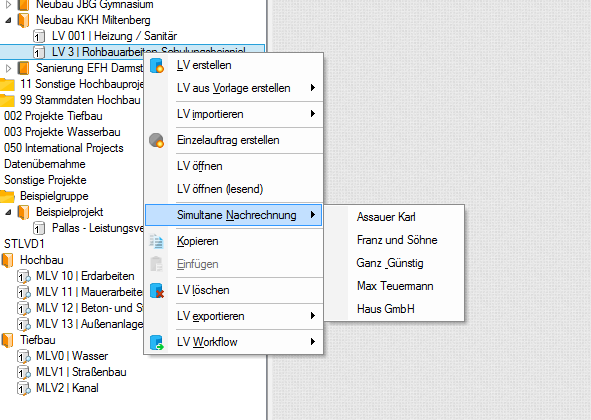This screenshot has height=420, width=591.
Task: Select 050 International Projects in tree
Action: (x=64, y=148)
